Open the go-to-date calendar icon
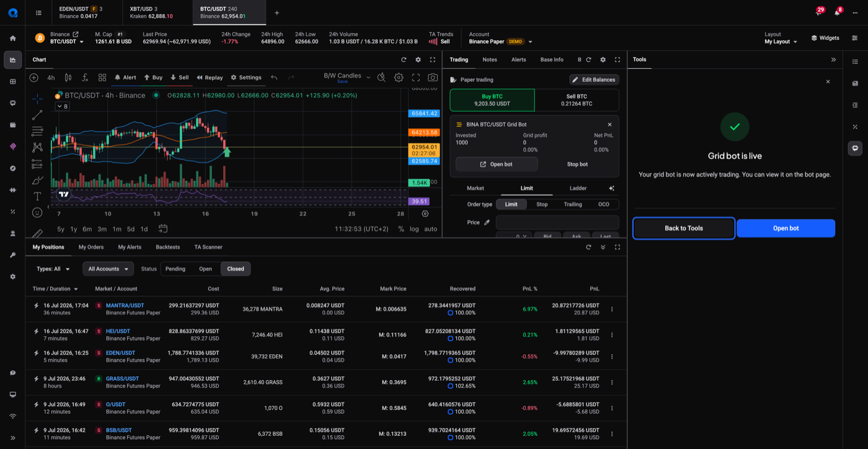This screenshot has height=449, width=868. pyautogui.click(x=163, y=229)
